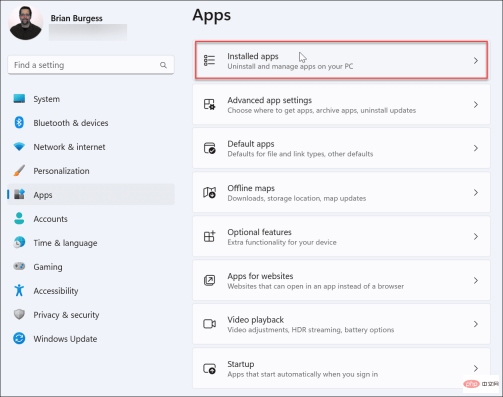
Task: Click the Offline maps chevron arrow
Action: [476, 193]
